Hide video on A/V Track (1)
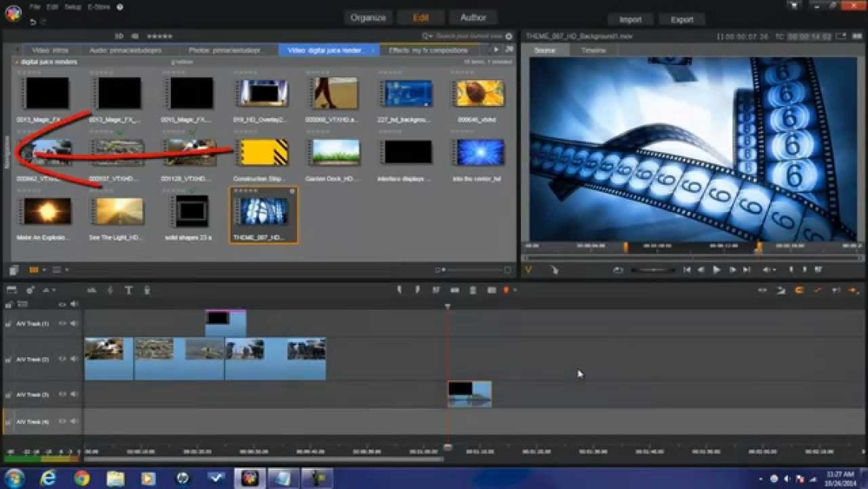The height and width of the screenshot is (489, 868). (x=62, y=324)
